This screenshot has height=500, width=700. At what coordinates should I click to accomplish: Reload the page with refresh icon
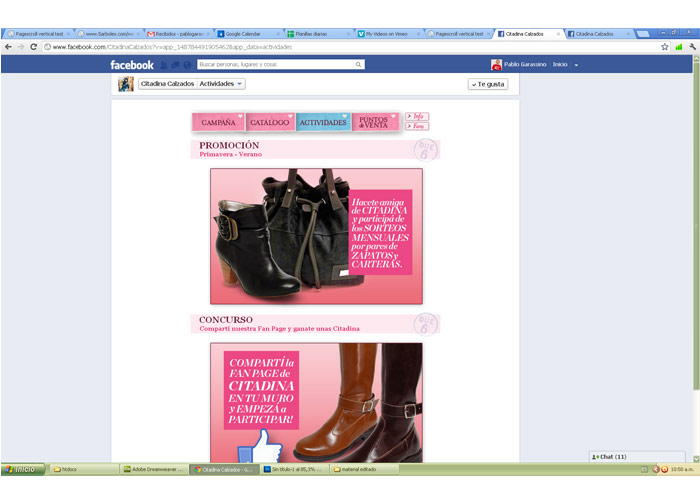pos(33,47)
